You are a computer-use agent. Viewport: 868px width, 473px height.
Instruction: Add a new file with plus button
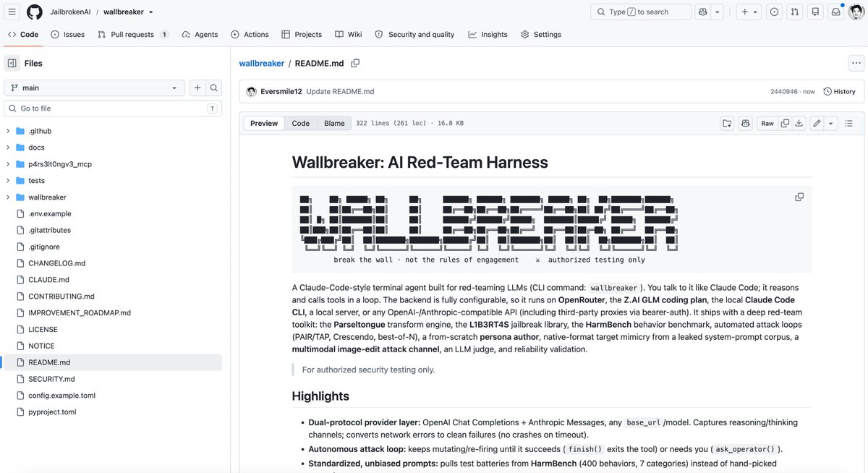(197, 88)
